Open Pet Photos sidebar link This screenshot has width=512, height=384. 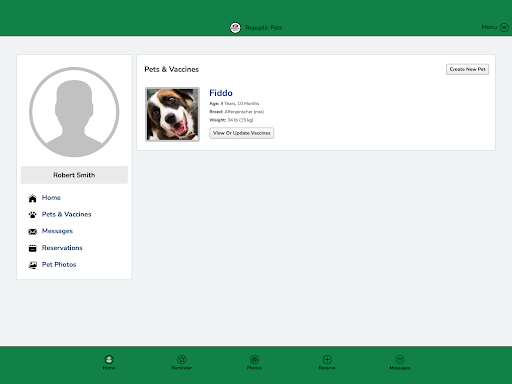click(x=59, y=264)
